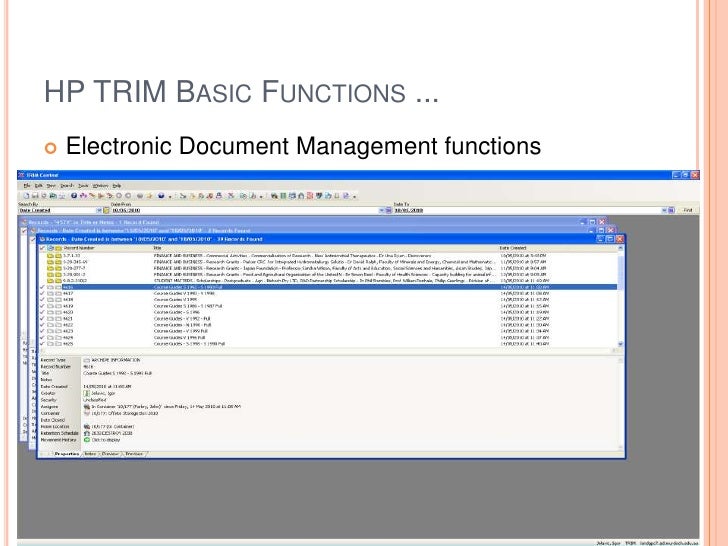Screen dimensions: 728x546
Task: Open the Search menu
Action: coord(67,186)
